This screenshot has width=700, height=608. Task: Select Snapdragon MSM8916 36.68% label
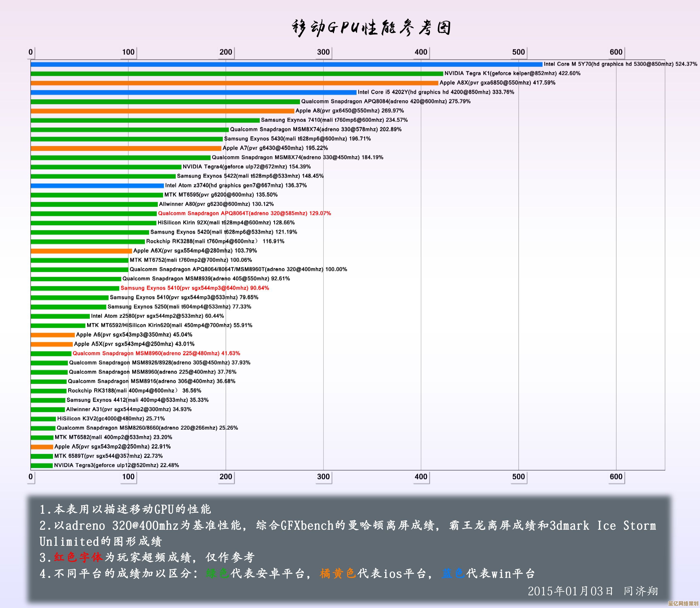point(151,381)
